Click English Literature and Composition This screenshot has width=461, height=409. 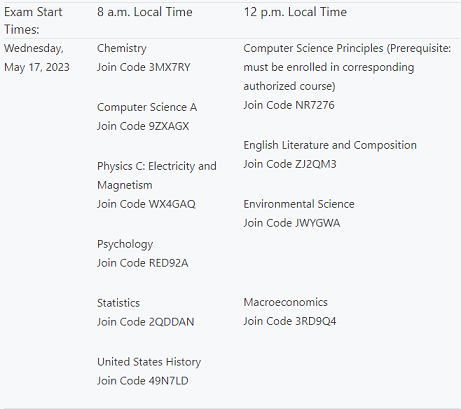pos(330,145)
